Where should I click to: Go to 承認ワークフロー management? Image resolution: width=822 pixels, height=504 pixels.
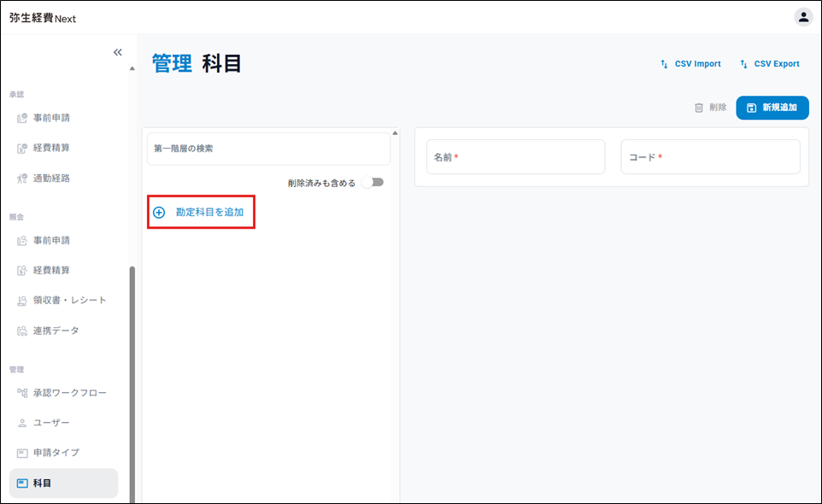pyautogui.click(x=62, y=393)
